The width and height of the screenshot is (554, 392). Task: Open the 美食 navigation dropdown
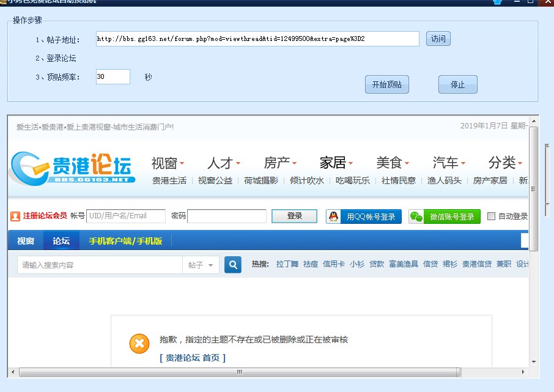tap(393, 163)
